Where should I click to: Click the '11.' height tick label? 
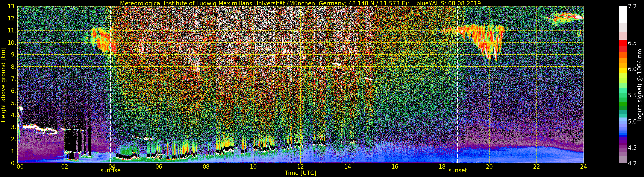(12, 31)
